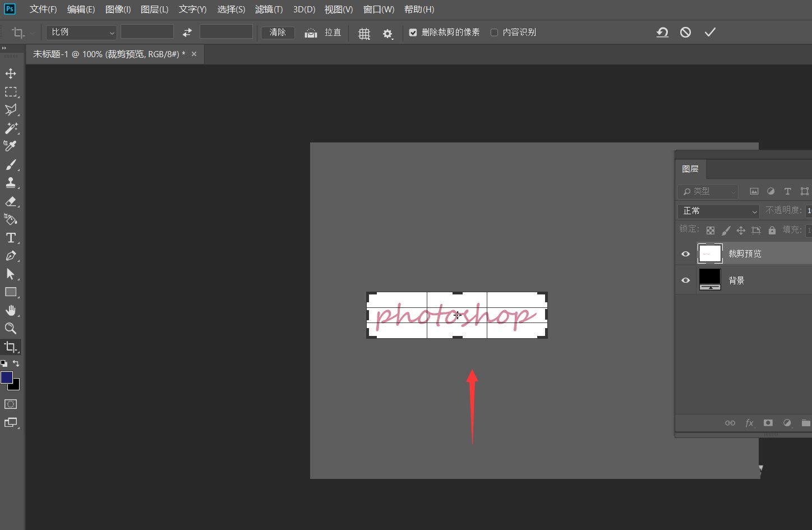The width and height of the screenshot is (812, 530).
Task: Select the Path Selection tool
Action: 11,274
